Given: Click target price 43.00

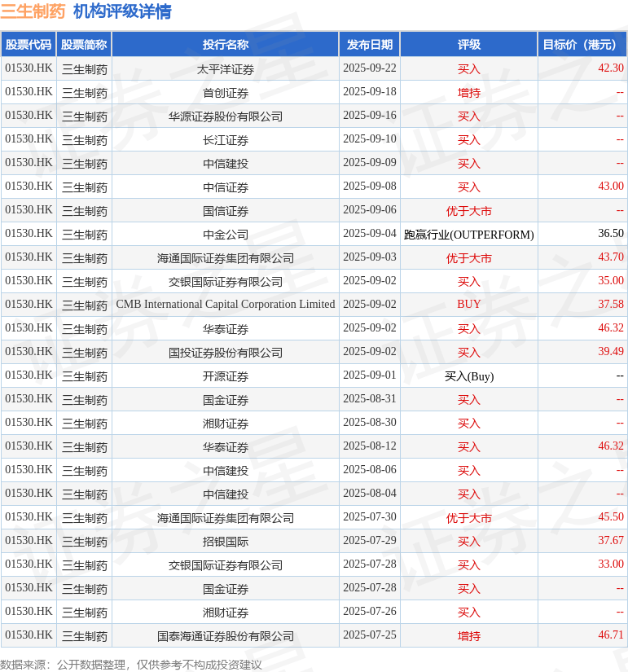Looking at the screenshot, I should pyautogui.click(x=611, y=187).
